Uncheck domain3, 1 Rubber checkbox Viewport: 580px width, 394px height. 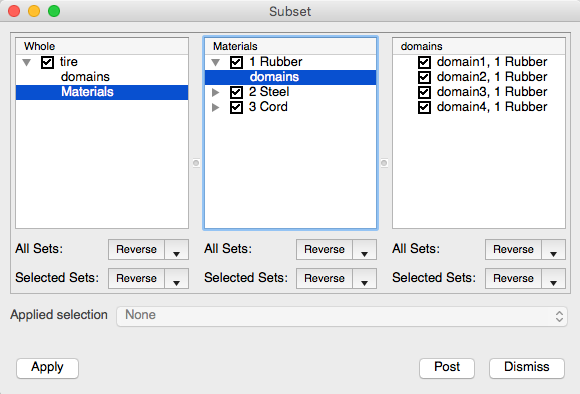tap(424, 92)
